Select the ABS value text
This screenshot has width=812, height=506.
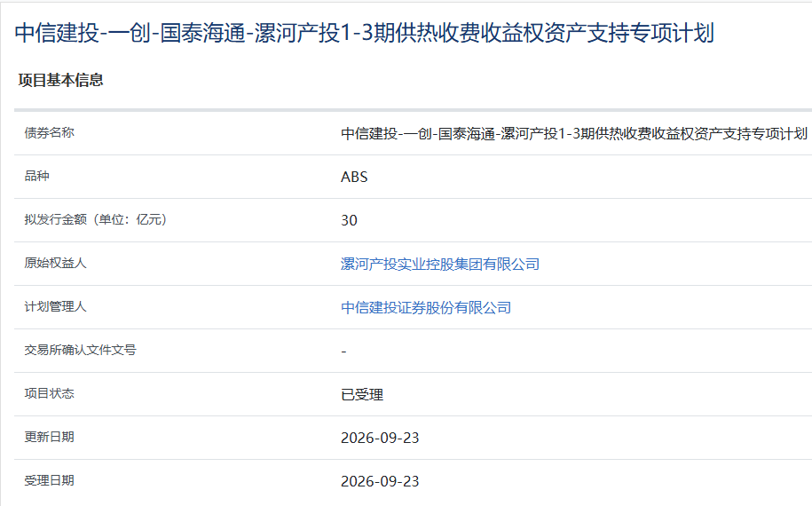(354, 178)
